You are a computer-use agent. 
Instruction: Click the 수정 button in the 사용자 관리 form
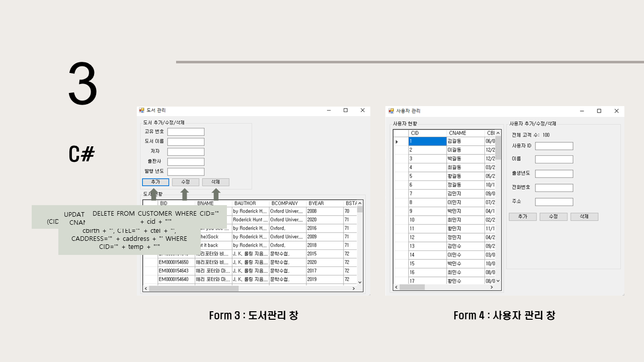click(553, 216)
